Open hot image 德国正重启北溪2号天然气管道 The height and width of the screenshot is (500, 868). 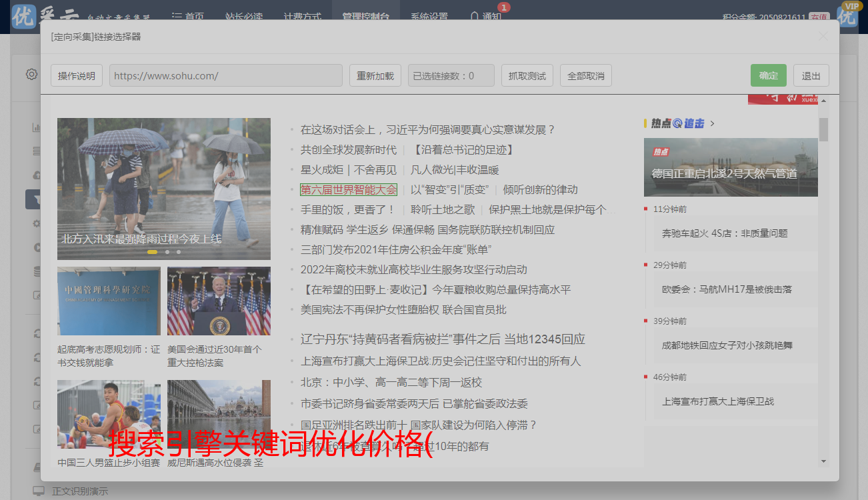pos(731,167)
